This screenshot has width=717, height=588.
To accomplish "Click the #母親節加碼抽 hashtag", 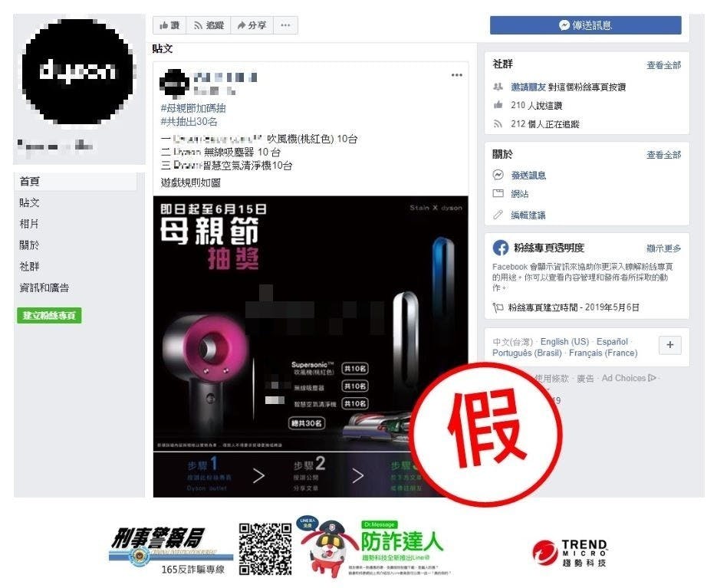I will point(193,108).
